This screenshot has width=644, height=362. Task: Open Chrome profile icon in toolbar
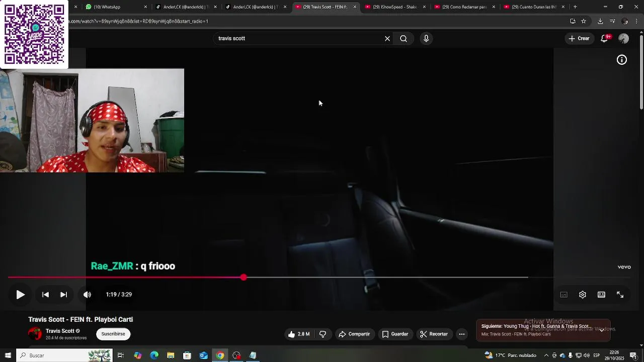[x=625, y=21]
